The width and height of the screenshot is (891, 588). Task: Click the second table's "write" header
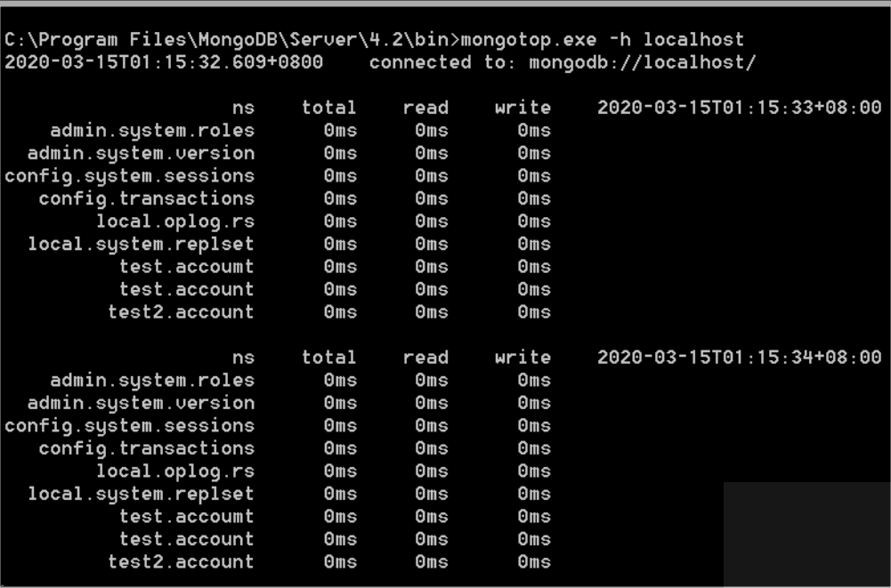point(522,358)
